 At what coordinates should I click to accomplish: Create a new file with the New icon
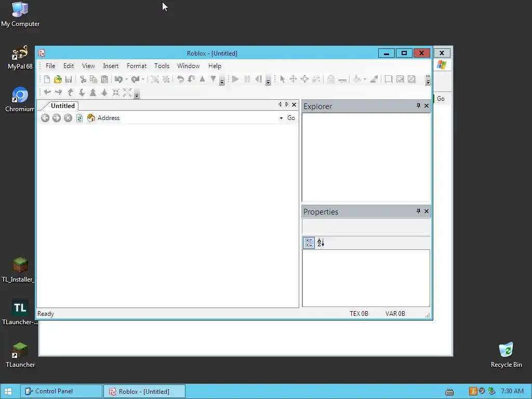tap(47, 79)
